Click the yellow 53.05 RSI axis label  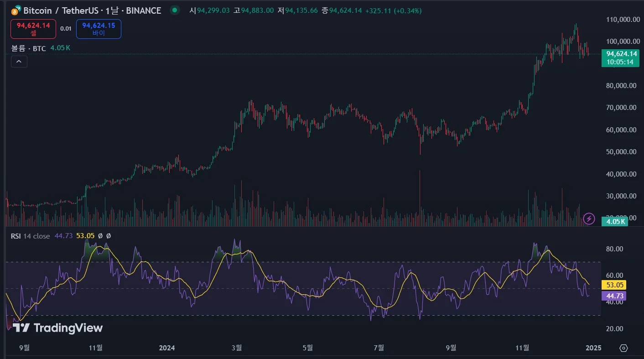tap(614, 285)
